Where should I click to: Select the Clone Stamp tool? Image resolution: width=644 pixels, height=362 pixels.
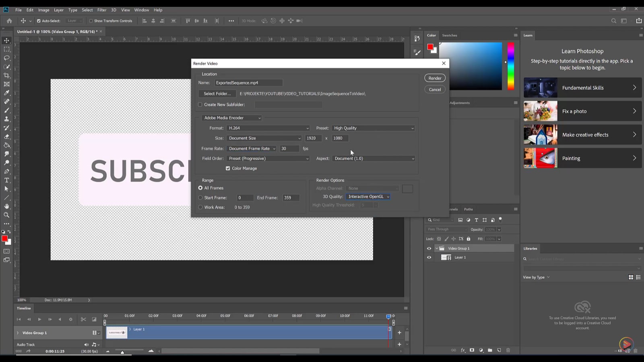click(x=6, y=119)
